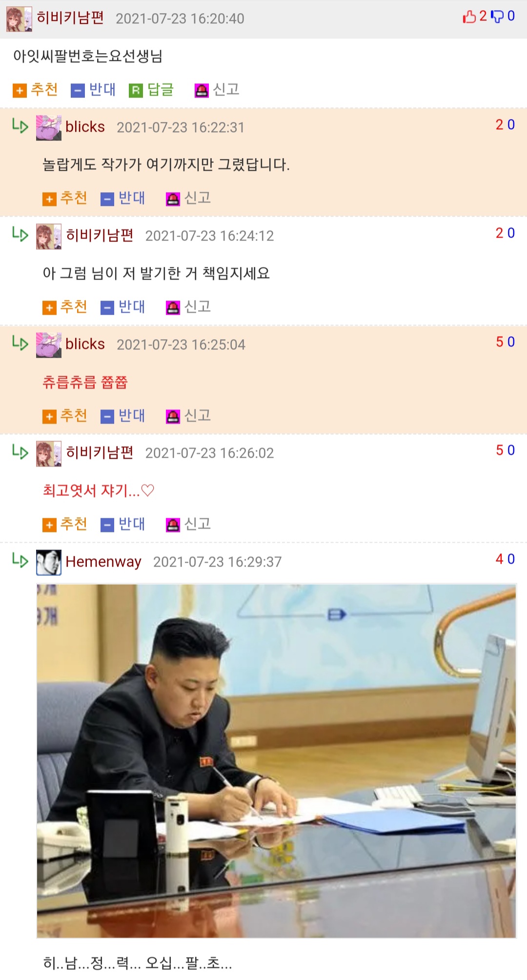Upvote the 츄릅츄릅 쨥쨥 reply
The width and height of the screenshot is (527, 980).
click(x=65, y=416)
